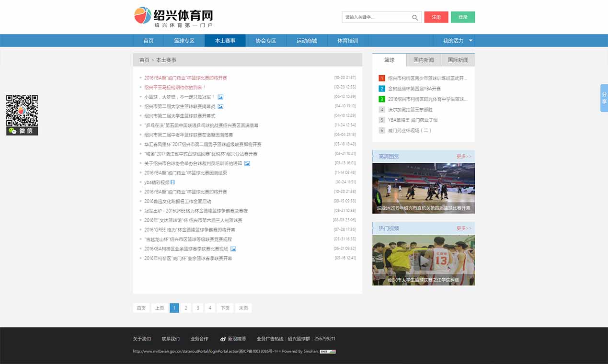The height and width of the screenshot is (364, 608).
Task: Open article "古越龙山杯"绍兴市区篮球等级联赛竞赛规程
Action: [188, 239]
